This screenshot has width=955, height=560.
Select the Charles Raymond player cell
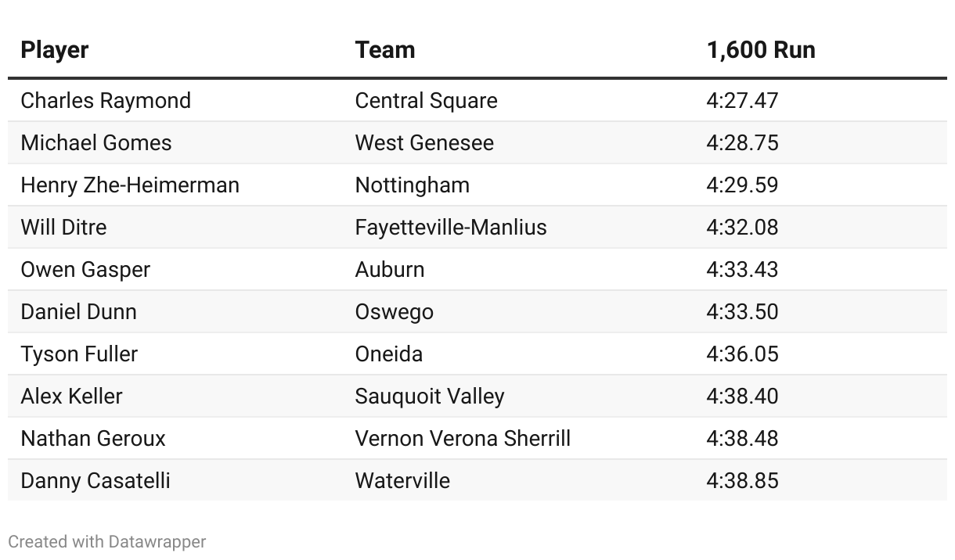click(106, 101)
